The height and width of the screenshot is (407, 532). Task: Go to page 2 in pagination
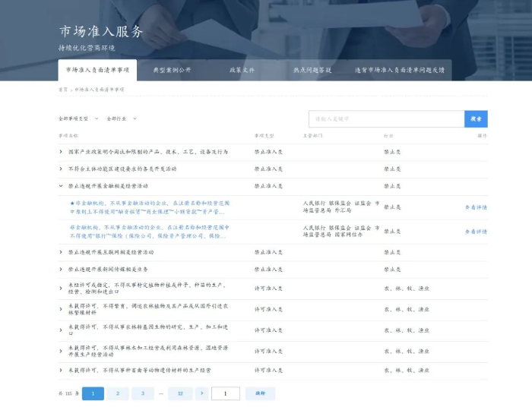click(118, 393)
